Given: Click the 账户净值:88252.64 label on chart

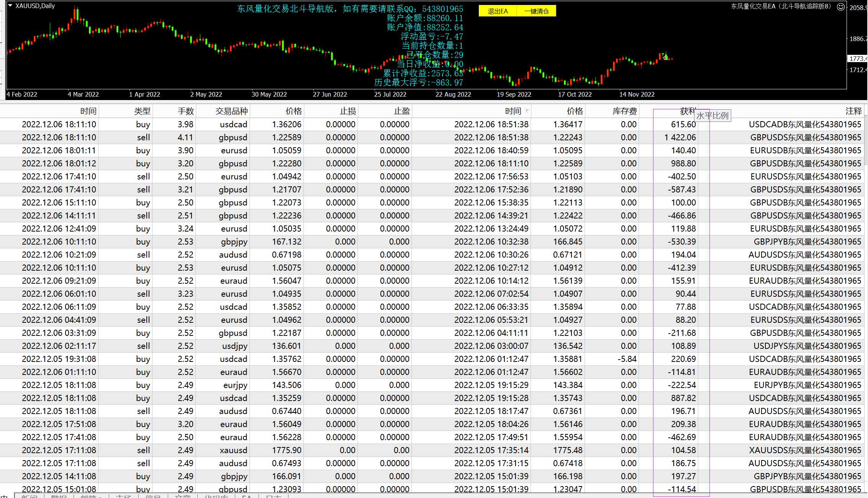Looking at the screenshot, I should (x=425, y=27).
